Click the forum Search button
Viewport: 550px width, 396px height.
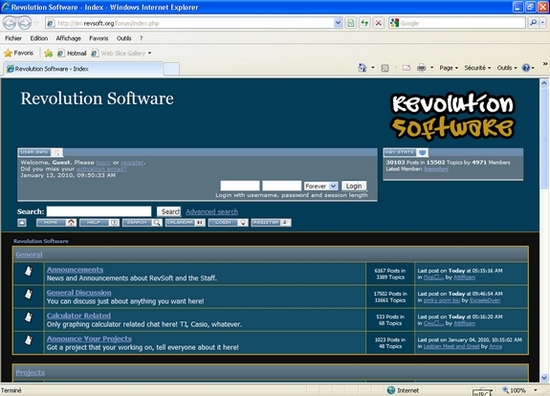click(x=169, y=212)
